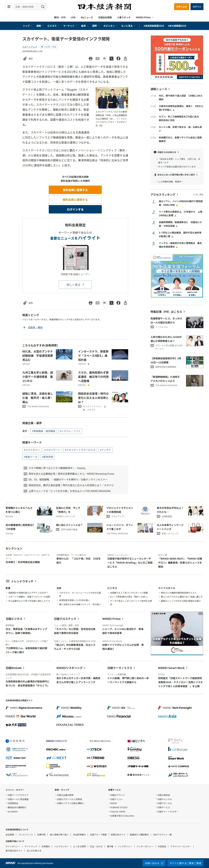Share on X icon below the headline

click(111, 59)
